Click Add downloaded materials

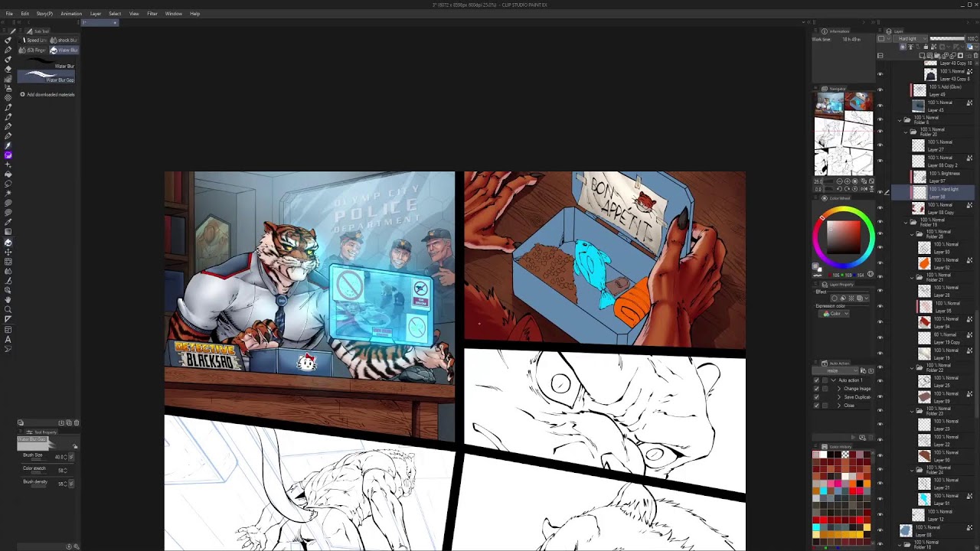(x=47, y=95)
